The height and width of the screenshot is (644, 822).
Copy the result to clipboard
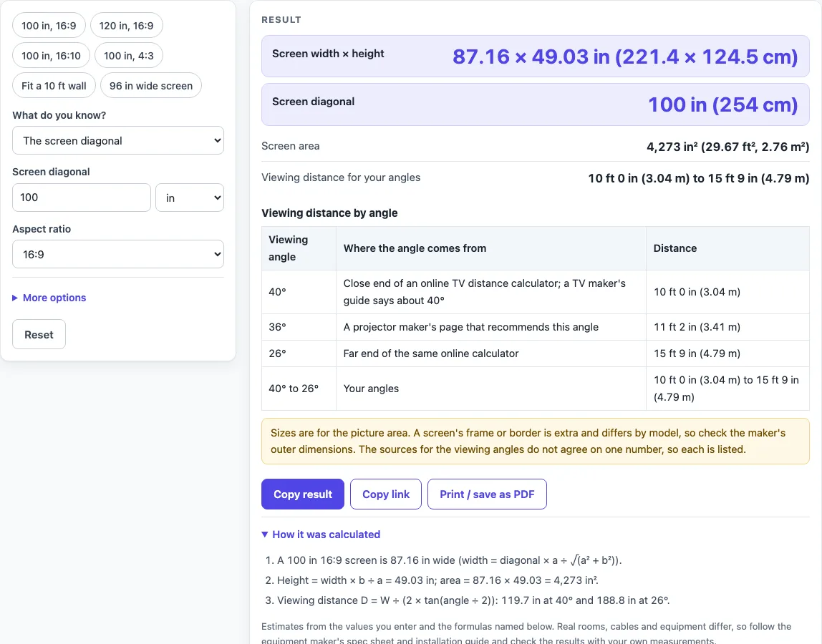(x=303, y=494)
